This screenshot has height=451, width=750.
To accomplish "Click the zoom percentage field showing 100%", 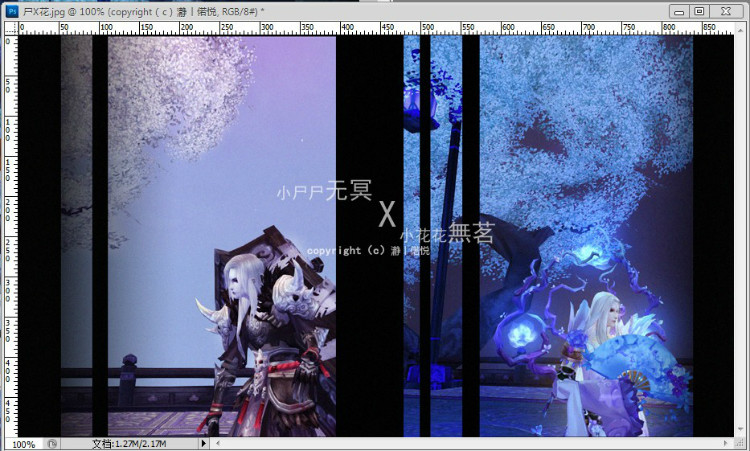I will (24, 444).
